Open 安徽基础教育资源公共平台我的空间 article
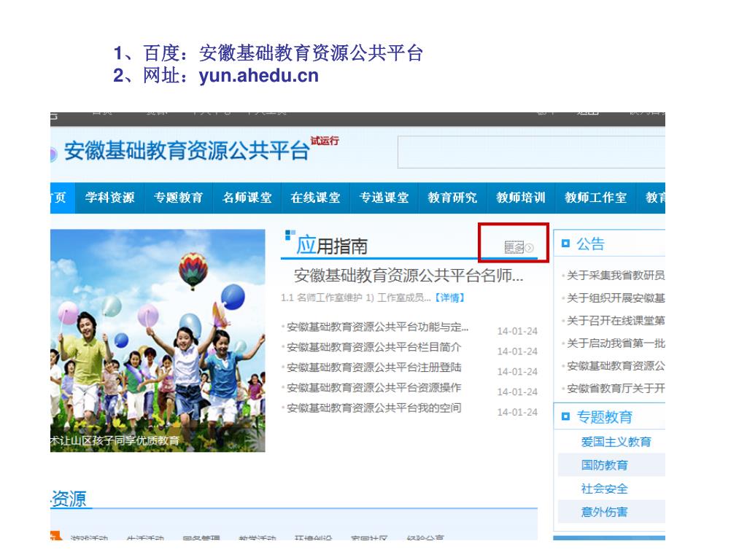This screenshot has width=747, height=560. 374,408
